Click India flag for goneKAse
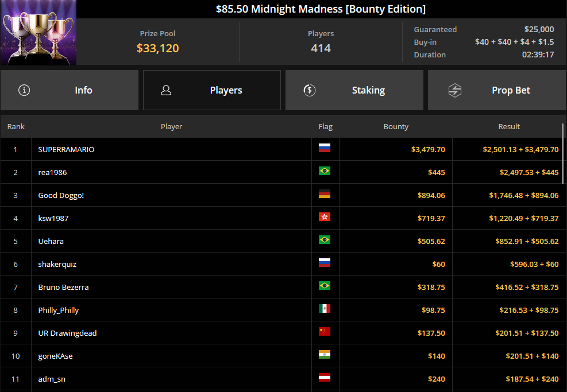The image size is (567, 392). [x=325, y=355]
